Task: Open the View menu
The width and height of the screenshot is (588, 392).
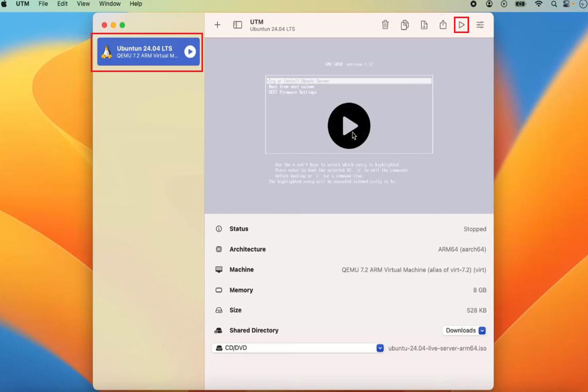Action: pyautogui.click(x=83, y=4)
